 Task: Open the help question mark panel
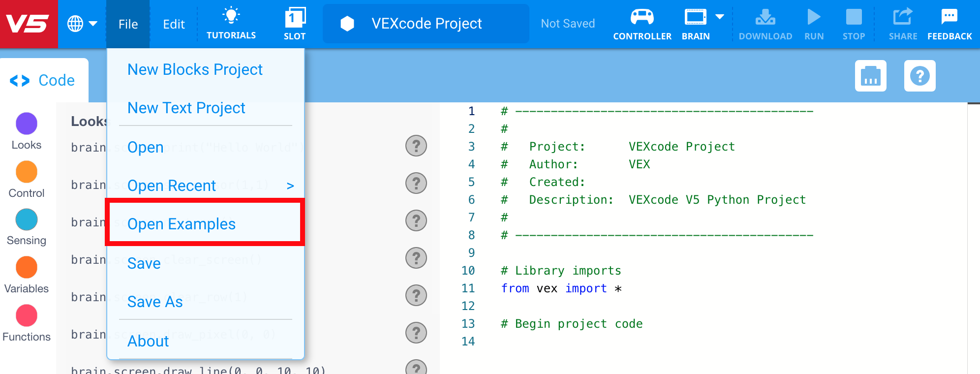(919, 76)
